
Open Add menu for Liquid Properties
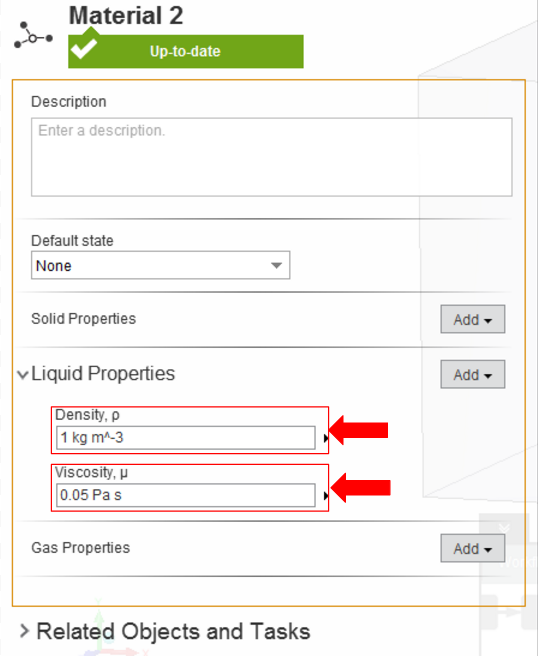click(x=473, y=374)
